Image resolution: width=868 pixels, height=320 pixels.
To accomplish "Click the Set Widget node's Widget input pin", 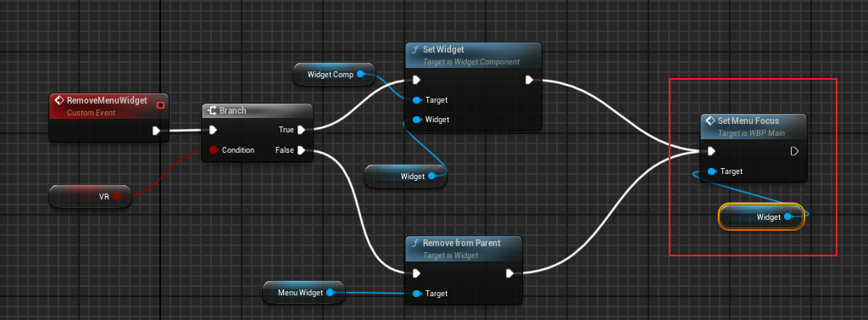I will tap(417, 119).
